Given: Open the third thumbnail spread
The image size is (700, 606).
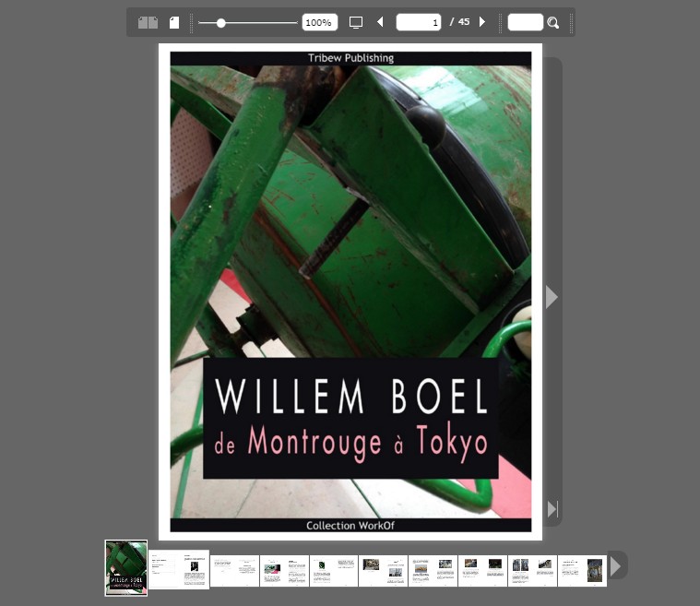Looking at the screenshot, I should pos(235,571).
